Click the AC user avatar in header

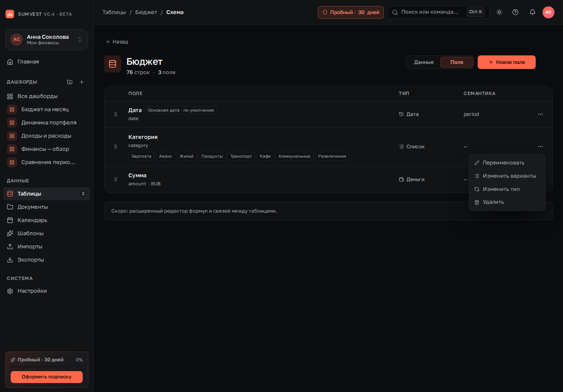(x=548, y=12)
